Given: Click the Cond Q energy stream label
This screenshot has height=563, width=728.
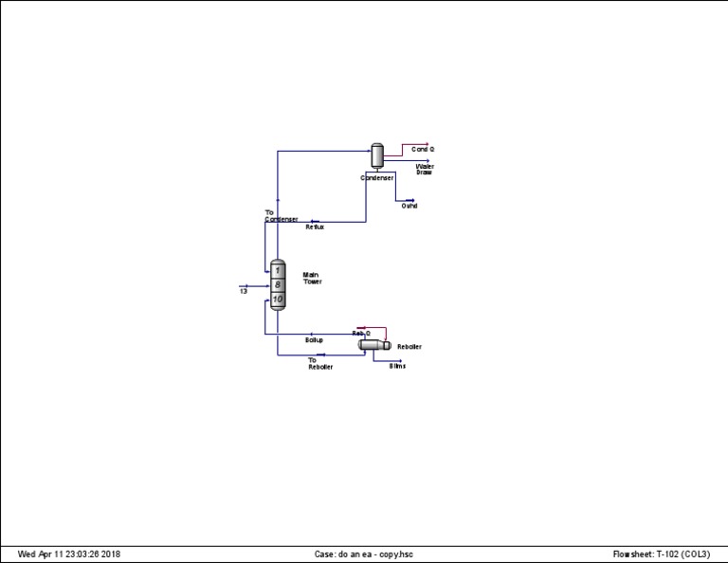Looking at the screenshot, I should [x=423, y=150].
